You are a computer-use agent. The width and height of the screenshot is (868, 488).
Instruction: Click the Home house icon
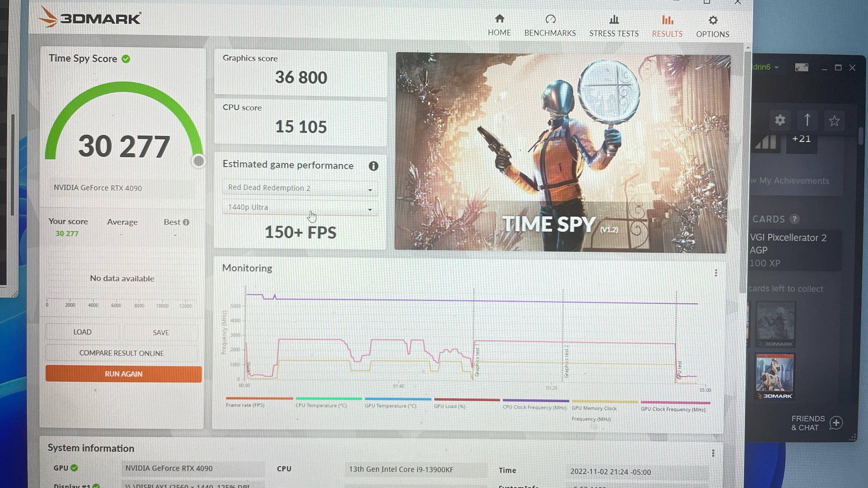point(499,19)
